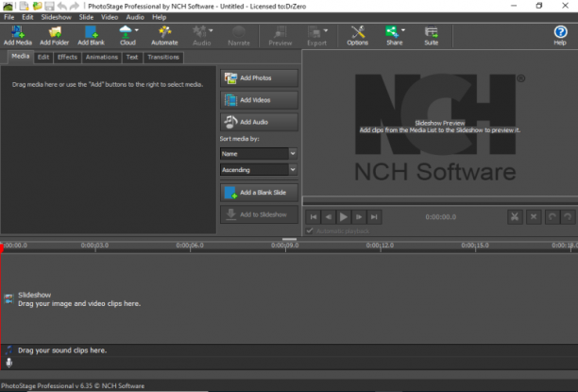The height and width of the screenshot is (392, 578).
Task: Click the preview seek progress bar
Action: coord(440,200)
